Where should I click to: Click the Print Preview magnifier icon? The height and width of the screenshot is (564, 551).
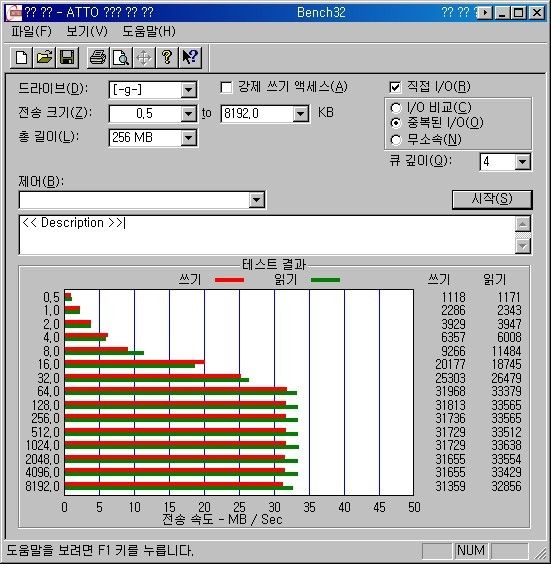click(121, 58)
